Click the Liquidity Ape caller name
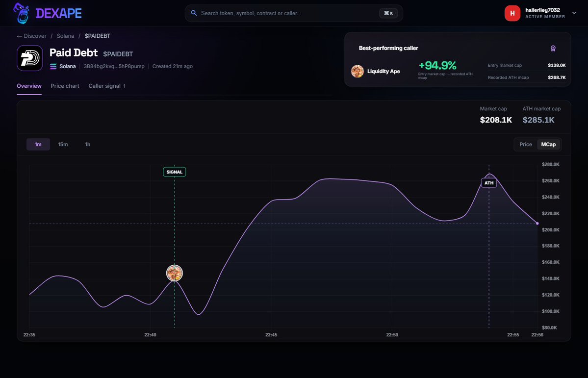588x378 pixels. pos(383,71)
